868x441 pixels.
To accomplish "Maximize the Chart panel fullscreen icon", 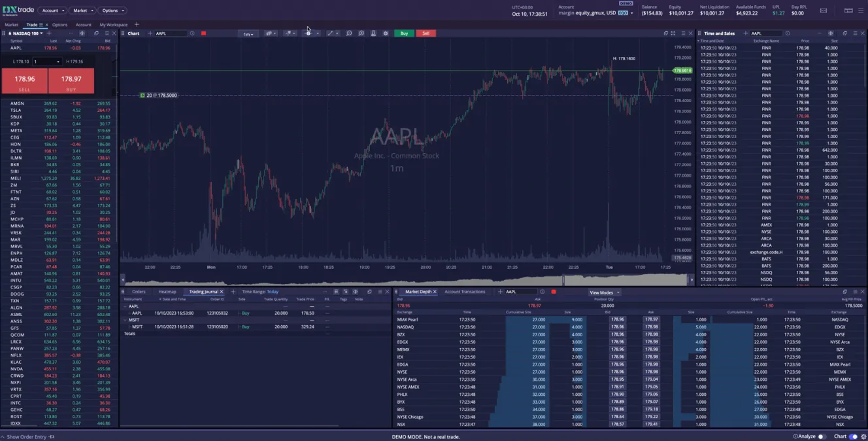I will 673,33.
